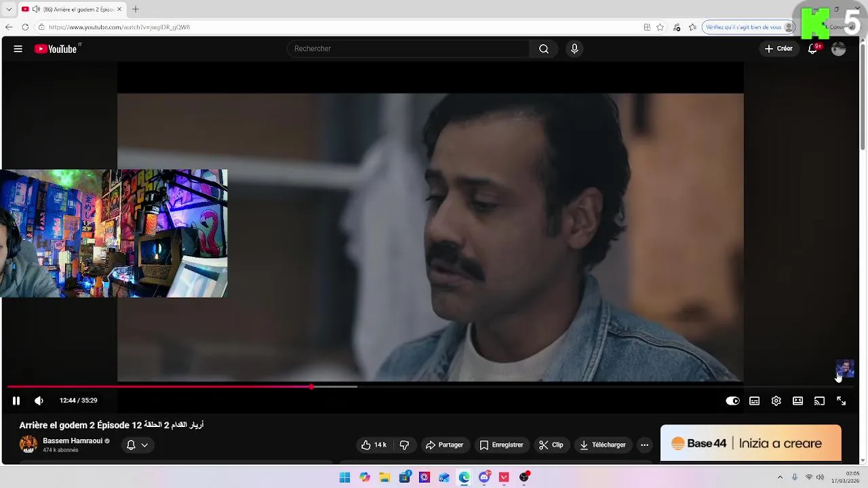This screenshot has height=488, width=868.
Task: Open Discord from the taskbar
Action: coord(484,478)
